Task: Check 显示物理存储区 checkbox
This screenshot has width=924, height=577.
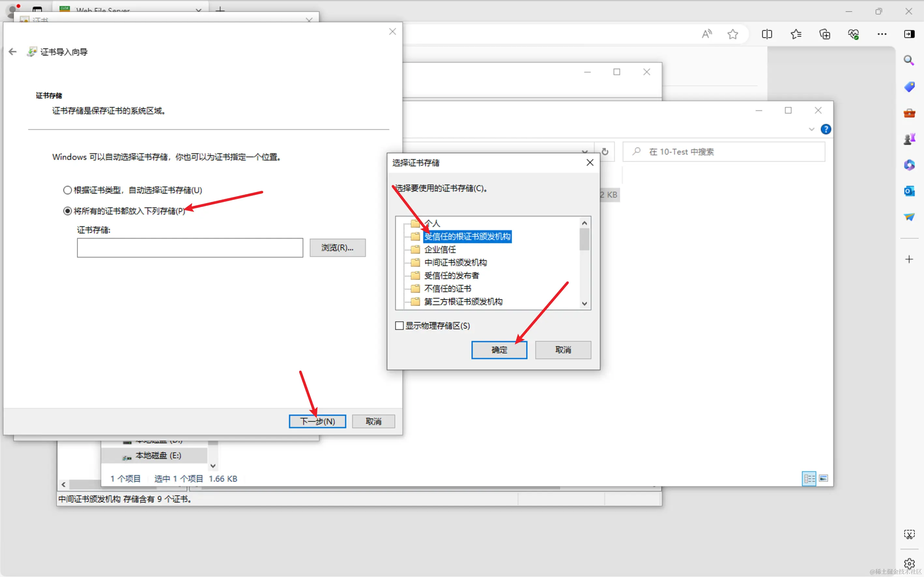Action: point(399,326)
